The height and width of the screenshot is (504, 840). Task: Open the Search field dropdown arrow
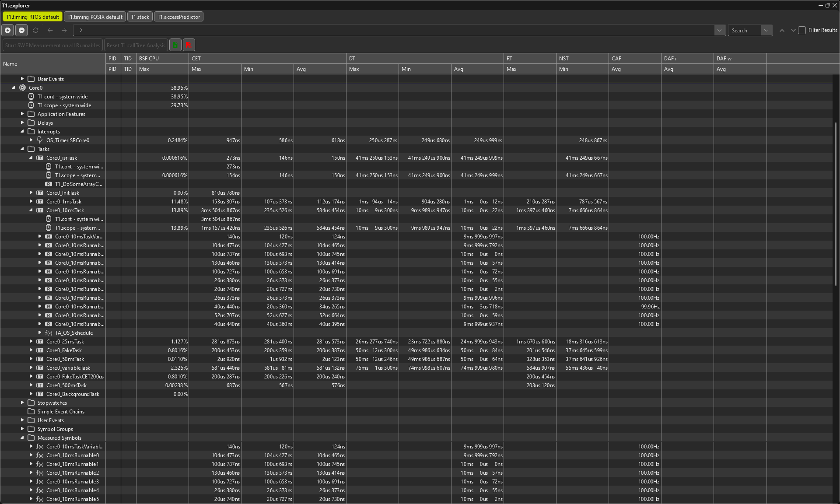coord(766,30)
